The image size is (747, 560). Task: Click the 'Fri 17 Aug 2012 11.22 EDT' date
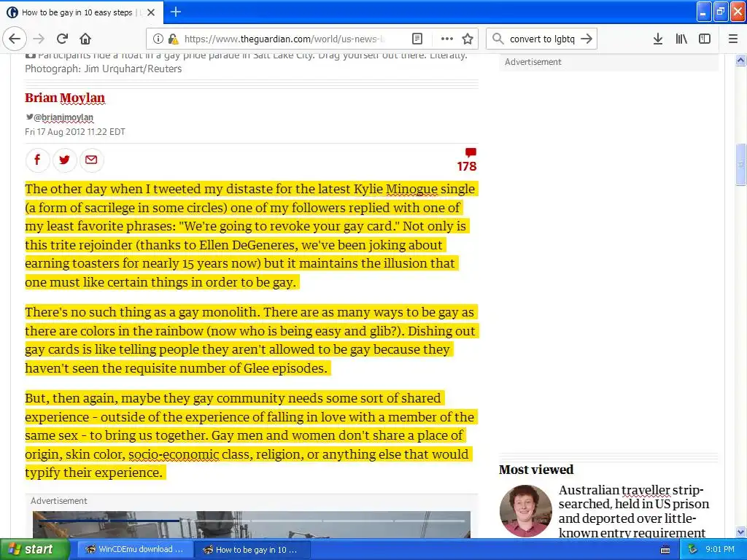tap(75, 132)
